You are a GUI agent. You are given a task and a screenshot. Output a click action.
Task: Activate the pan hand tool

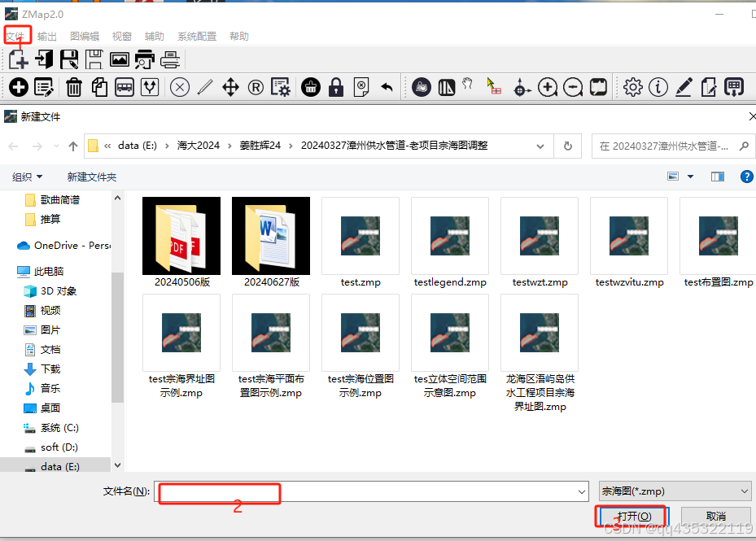[467, 85]
